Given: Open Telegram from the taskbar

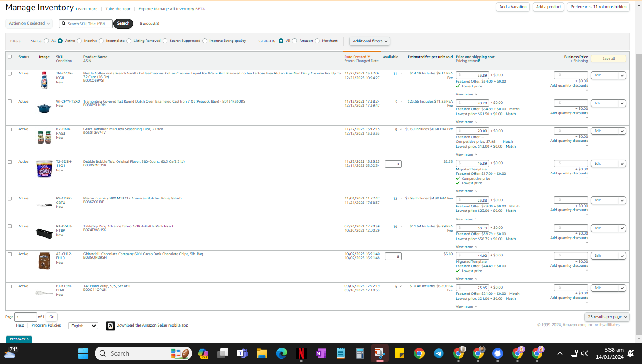Looking at the screenshot, I should coord(438,353).
